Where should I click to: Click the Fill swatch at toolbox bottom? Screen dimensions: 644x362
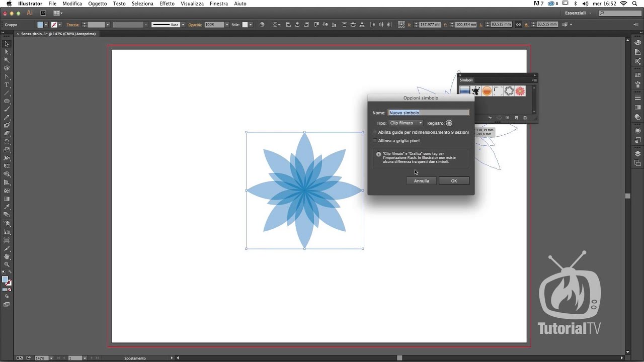[5, 280]
